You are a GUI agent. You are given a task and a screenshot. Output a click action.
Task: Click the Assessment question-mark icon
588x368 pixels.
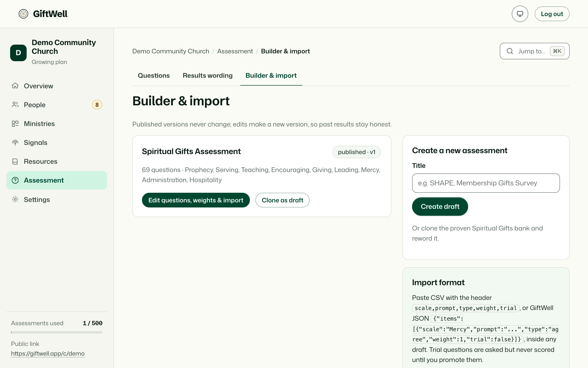click(15, 180)
